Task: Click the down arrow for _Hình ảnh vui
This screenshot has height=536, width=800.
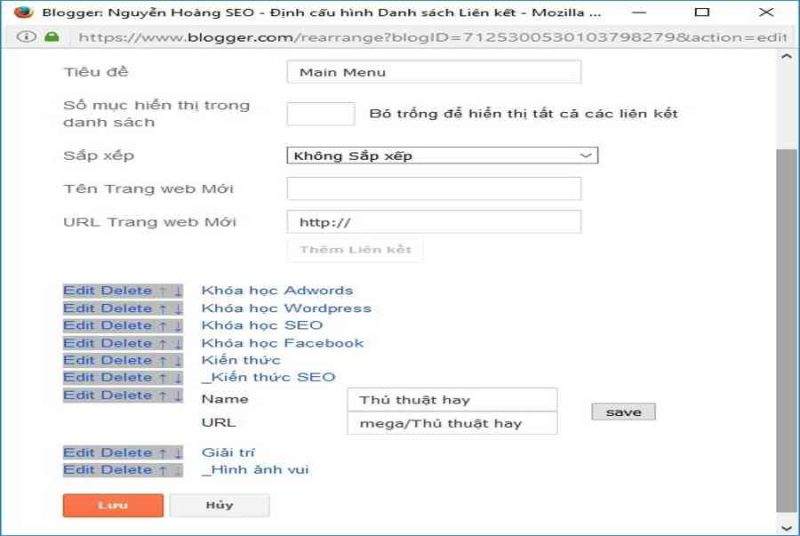Action: pos(177,470)
